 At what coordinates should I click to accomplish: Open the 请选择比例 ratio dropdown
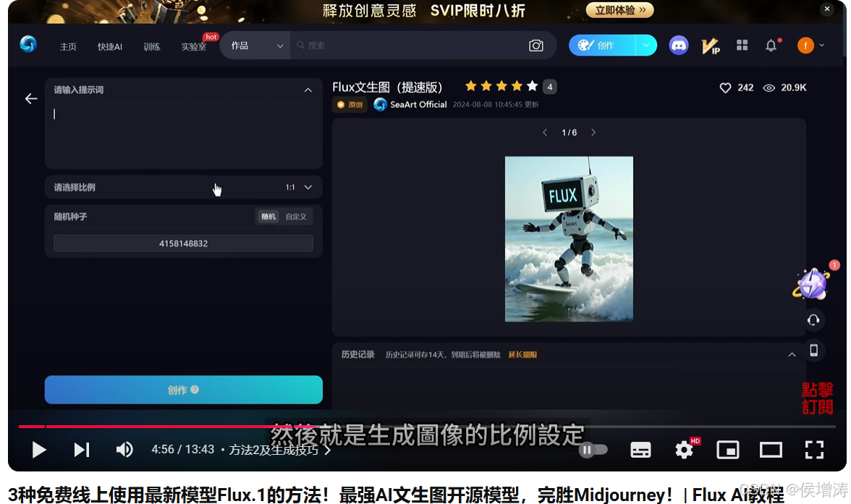pos(184,187)
